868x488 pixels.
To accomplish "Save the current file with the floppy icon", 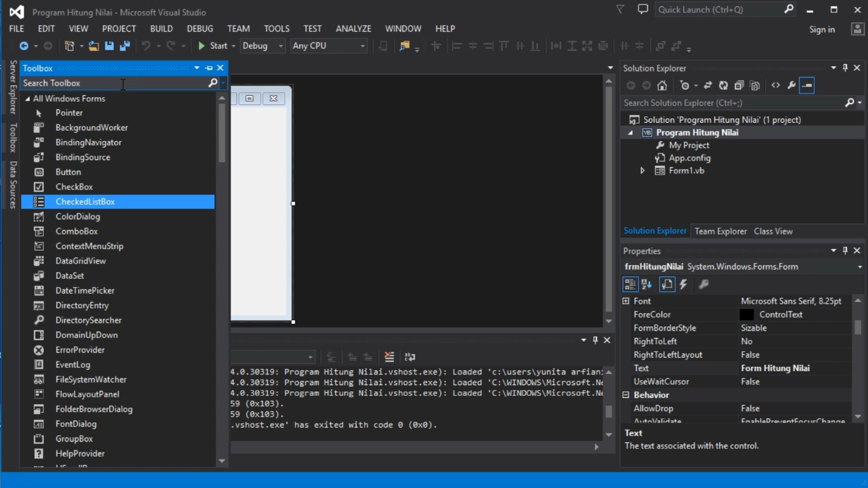I will [x=109, y=46].
